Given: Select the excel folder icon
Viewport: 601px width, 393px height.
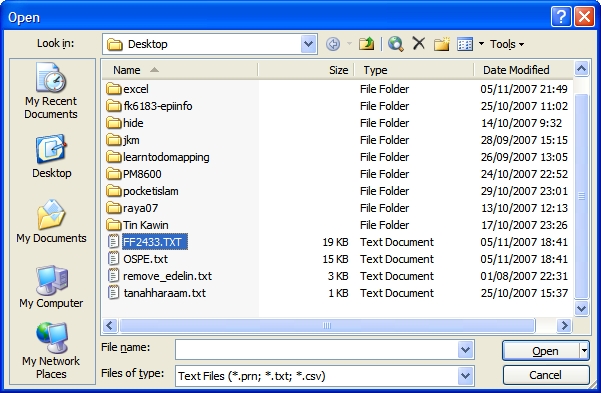Looking at the screenshot, I should click(x=113, y=89).
